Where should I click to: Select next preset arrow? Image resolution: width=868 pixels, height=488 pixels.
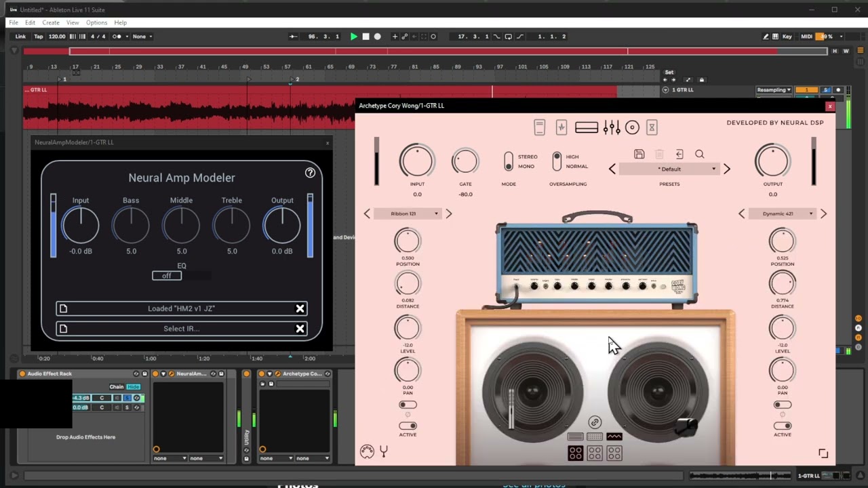[727, 169]
